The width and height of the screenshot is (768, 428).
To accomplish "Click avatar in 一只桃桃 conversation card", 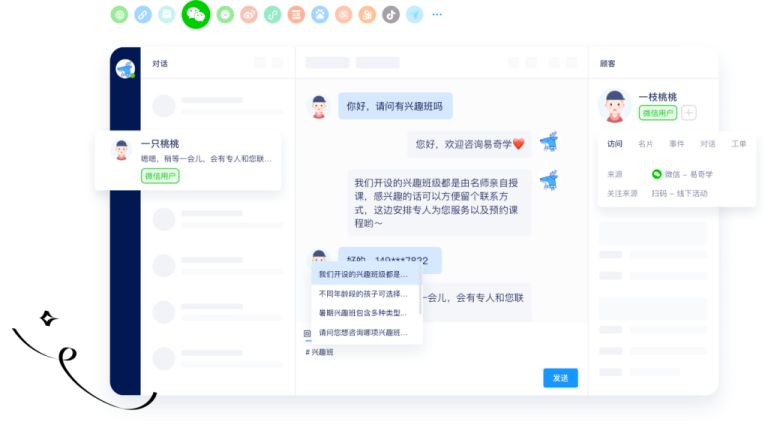I will pyautogui.click(x=121, y=149).
